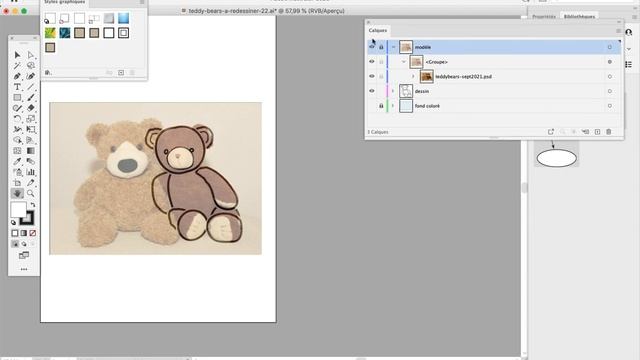Viewport: 640px width, 360px height.
Task: Show the fond coloré layer visibility box
Action: click(x=371, y=106)
